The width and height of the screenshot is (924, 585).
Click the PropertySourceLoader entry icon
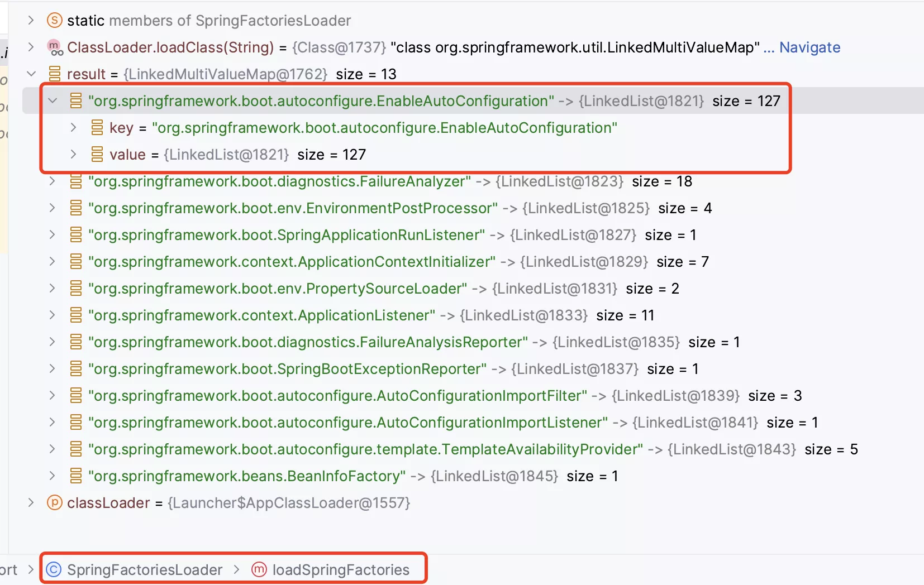76,289
